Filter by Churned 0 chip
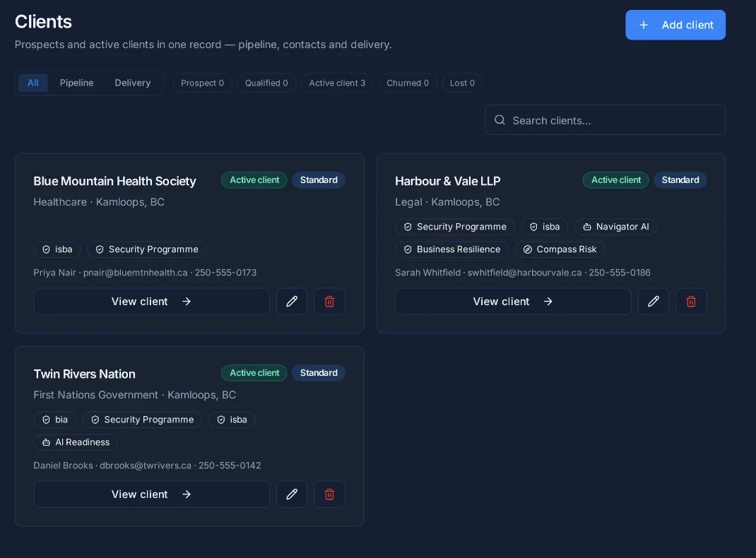Screen dimensions: 756x558 point(408,83)
